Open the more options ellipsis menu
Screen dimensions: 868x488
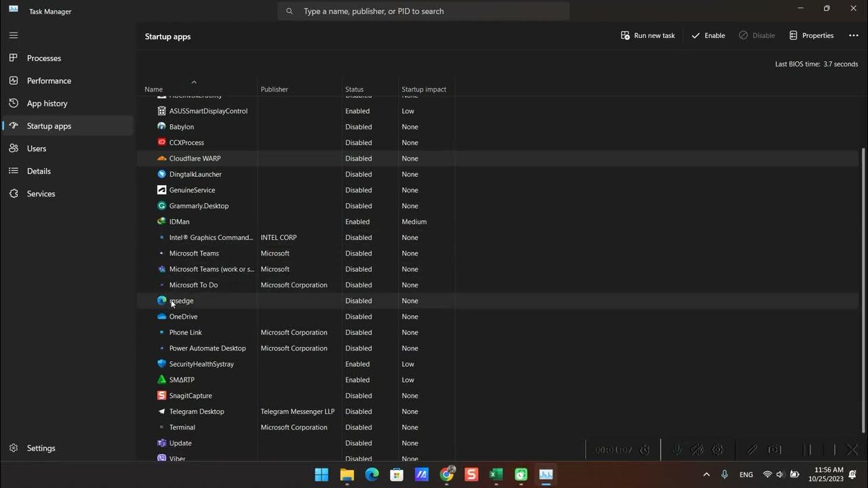[x=854, y=35]
